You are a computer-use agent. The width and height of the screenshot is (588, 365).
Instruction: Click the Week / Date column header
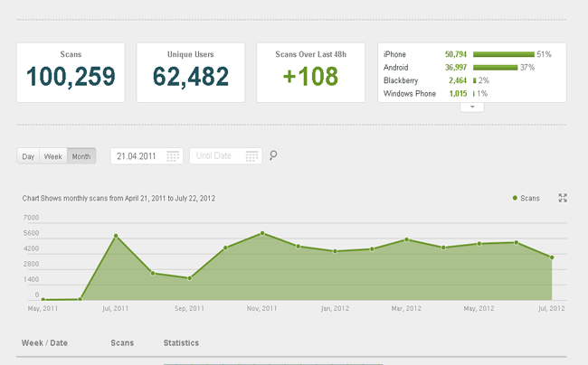(44, 343)
